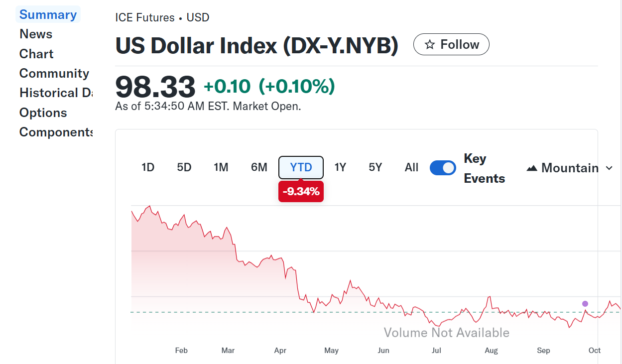Show All-time chart range
The height and width of the screenshot is (364, 622).
click(x=411, y=167)
